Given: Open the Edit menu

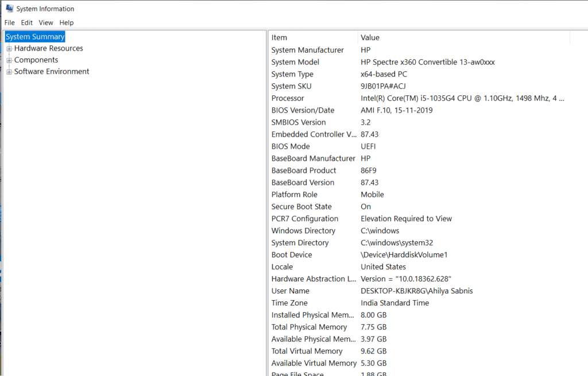Looking at the screenshot, I should [x=27, y=23].
